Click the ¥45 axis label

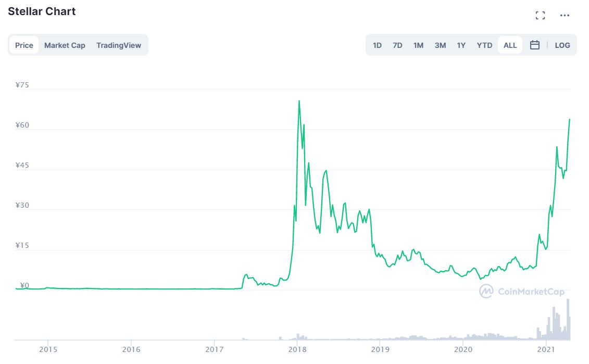22,165
